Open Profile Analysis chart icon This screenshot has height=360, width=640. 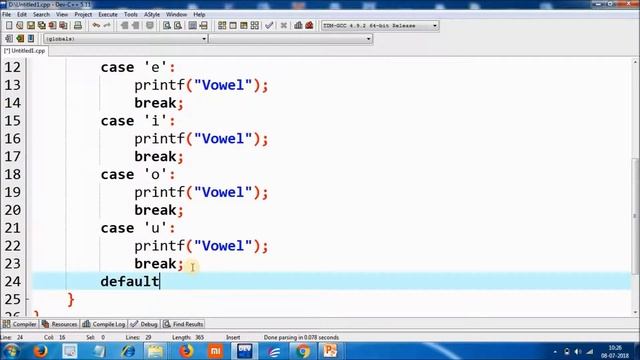(298, 25)
